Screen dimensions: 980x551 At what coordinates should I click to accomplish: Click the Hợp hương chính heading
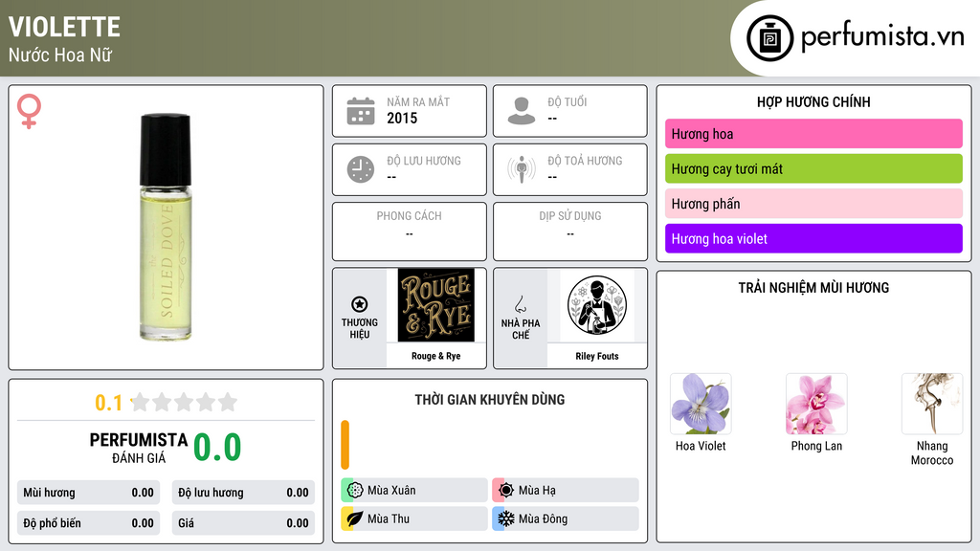813,101
